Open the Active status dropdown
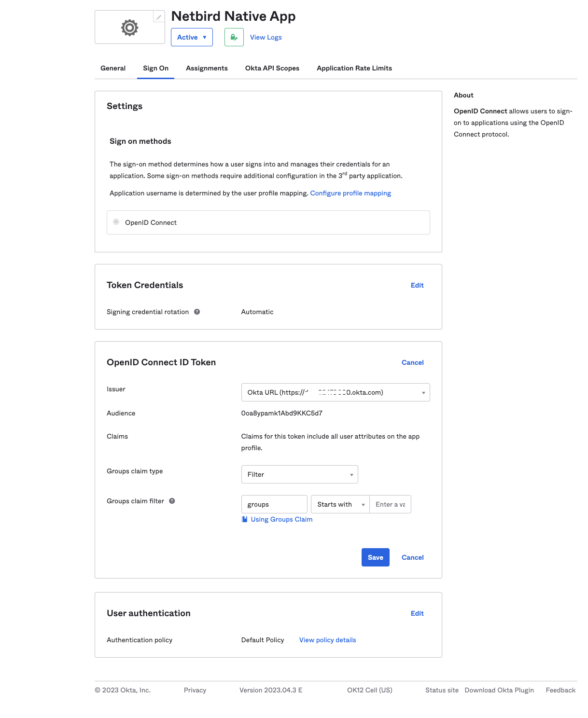 (192, 37)
